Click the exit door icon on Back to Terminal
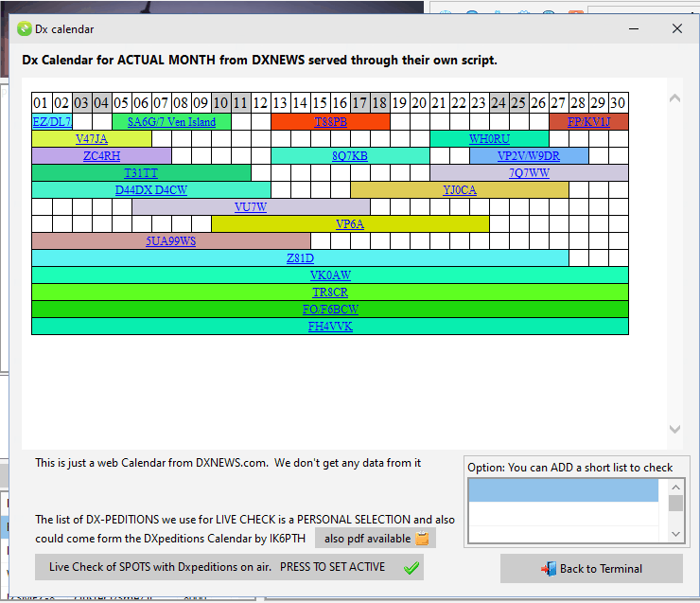Viewport: 700px width, 603px height. point(548,569)
